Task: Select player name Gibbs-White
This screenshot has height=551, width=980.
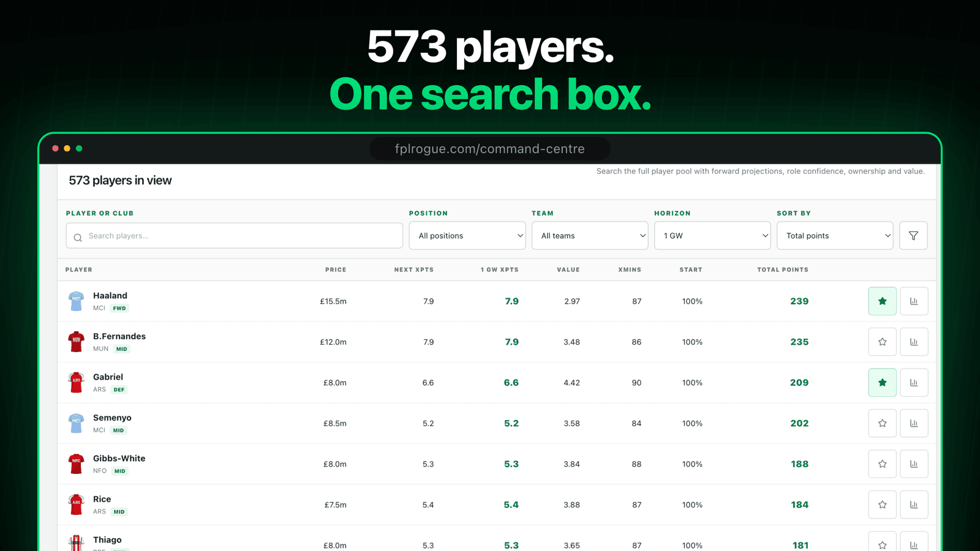Action: point(119,459)
